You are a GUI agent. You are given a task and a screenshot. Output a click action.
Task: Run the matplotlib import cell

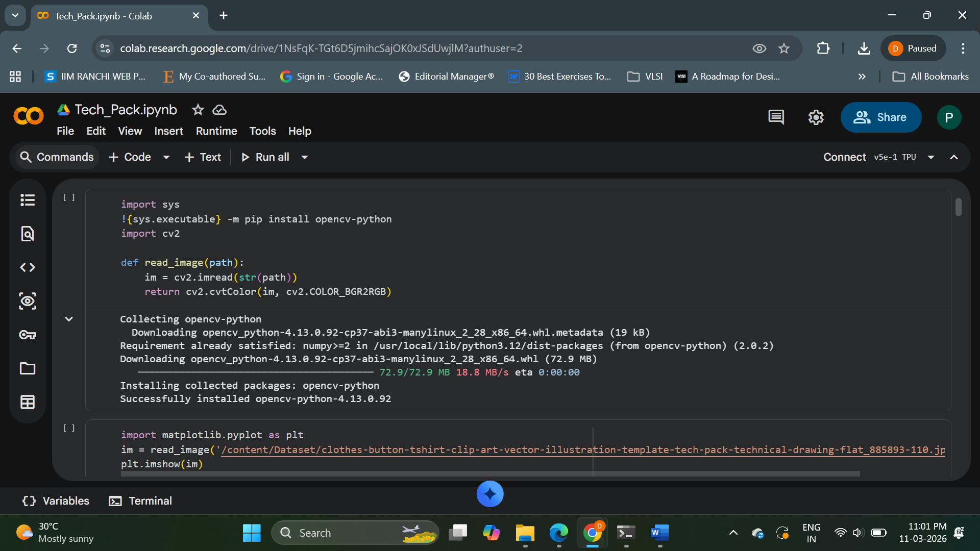click(x=69, y=428)
